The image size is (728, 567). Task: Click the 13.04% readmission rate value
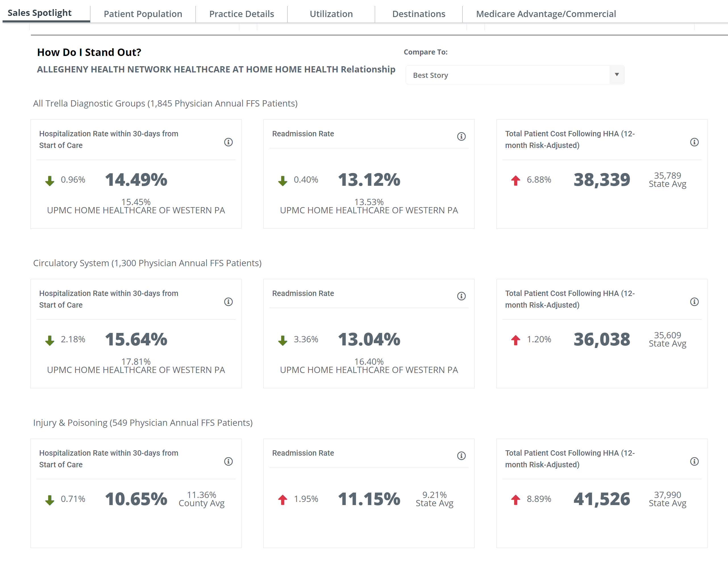[x=369, y=339]
